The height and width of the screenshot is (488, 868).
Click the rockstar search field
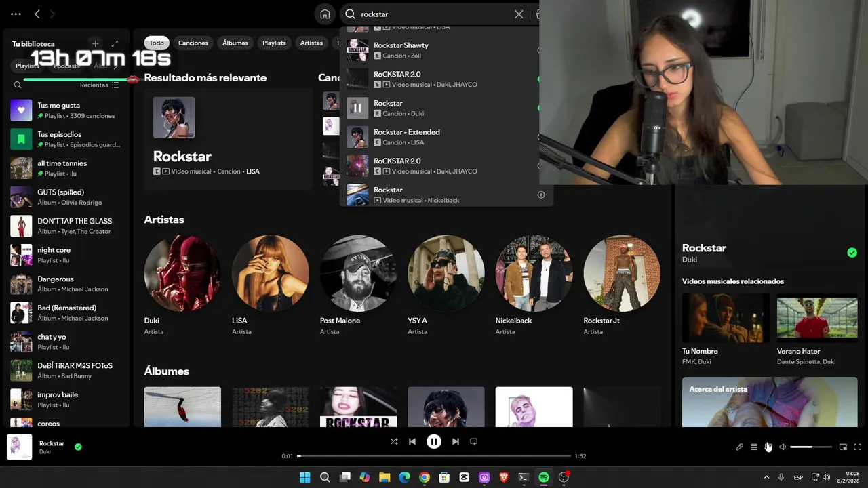pos(435,14)
